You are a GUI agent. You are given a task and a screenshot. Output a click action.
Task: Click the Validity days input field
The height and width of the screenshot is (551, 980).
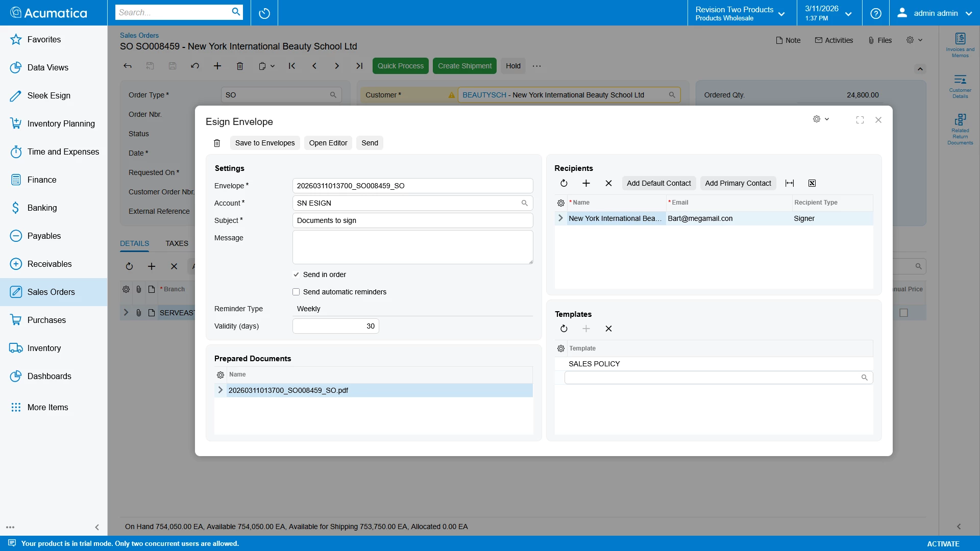[x=335, y=326]
